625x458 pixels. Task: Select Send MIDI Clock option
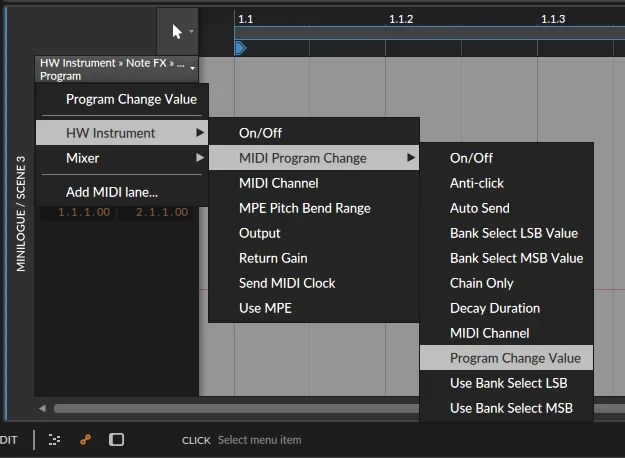(286, 283)
